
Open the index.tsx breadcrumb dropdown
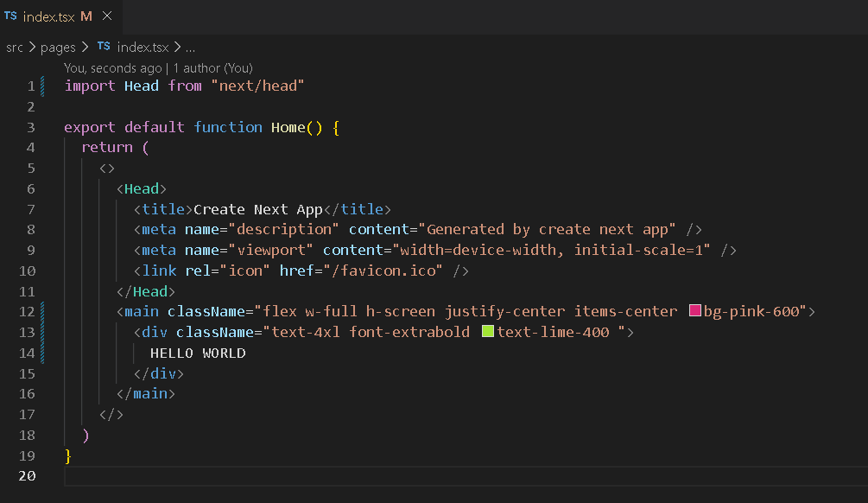pos(143,47)
